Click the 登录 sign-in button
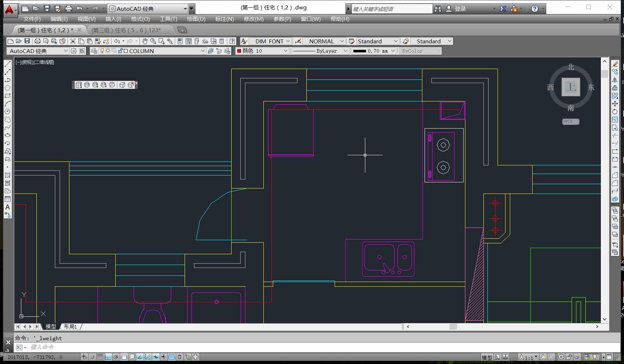The height and width of the screenshot is (364, 624). 460,9
